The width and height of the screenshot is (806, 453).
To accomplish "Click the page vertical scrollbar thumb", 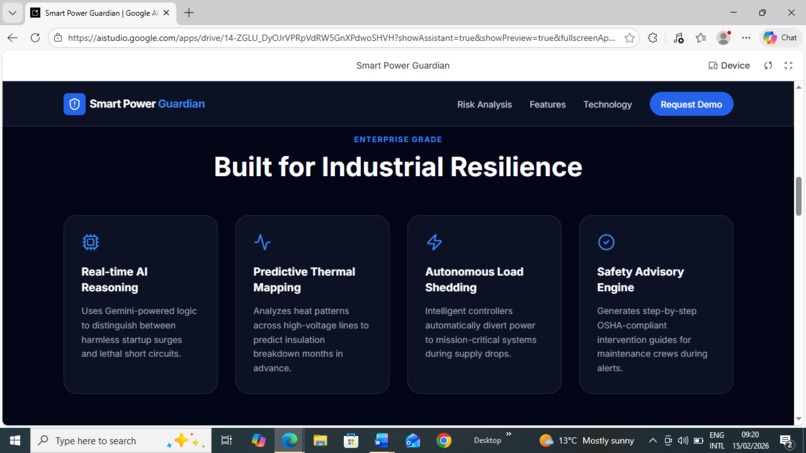I will coord(798,196).
